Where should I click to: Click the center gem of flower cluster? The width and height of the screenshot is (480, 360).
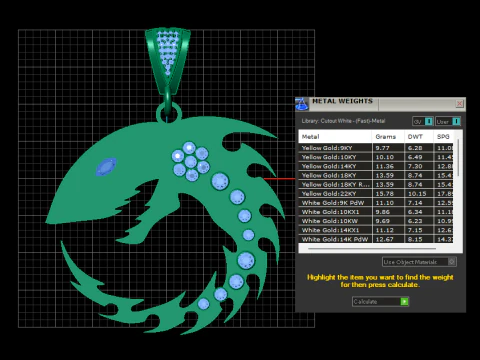pos(191,162)
